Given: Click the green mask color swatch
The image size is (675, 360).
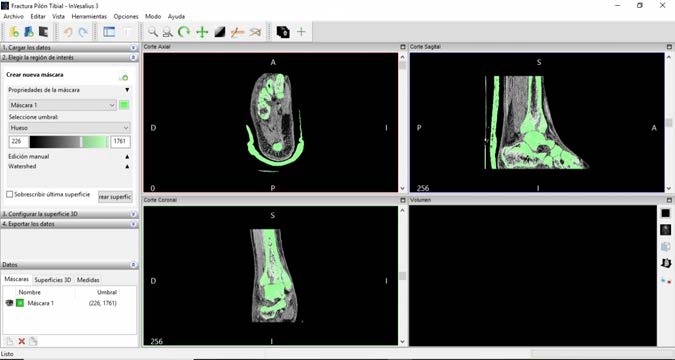Looking at the screenshot, I should pos(124,105).
